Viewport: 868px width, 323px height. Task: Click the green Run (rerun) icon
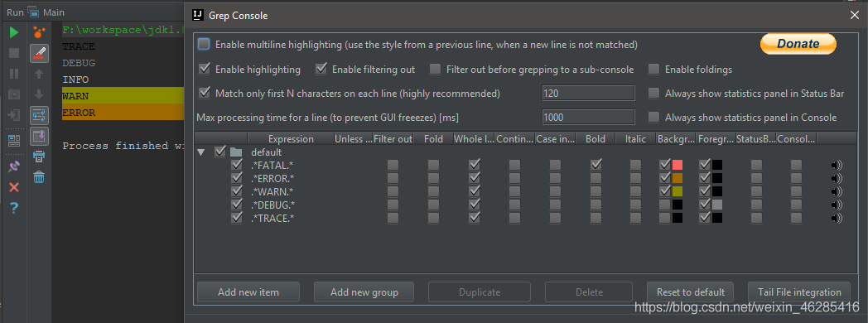pyautogui.click(x=14, y=32)
